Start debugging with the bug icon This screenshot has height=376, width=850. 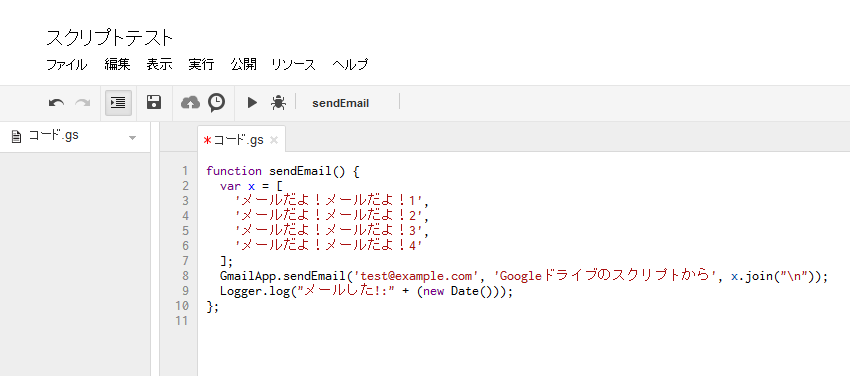click(x=278, y=102)
